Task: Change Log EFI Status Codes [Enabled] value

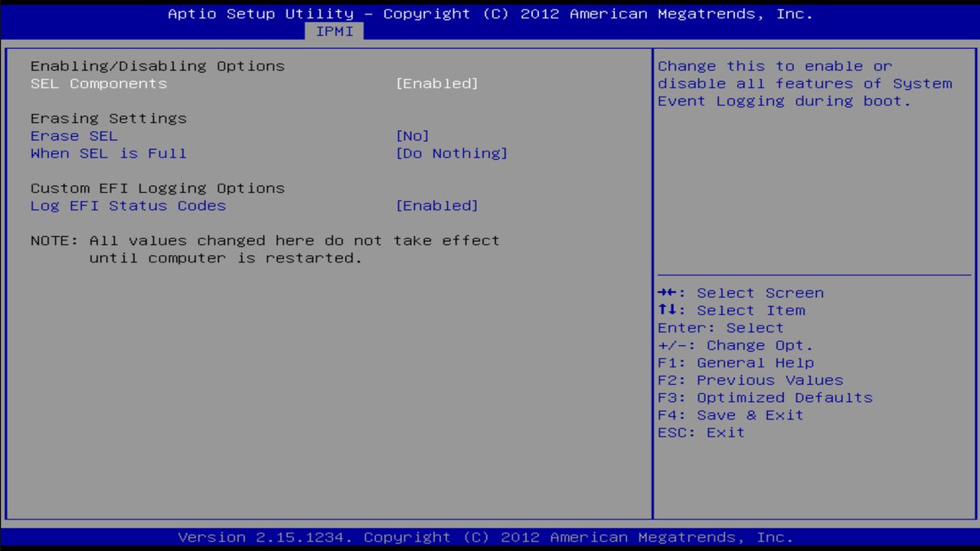Action: (437, 206)
